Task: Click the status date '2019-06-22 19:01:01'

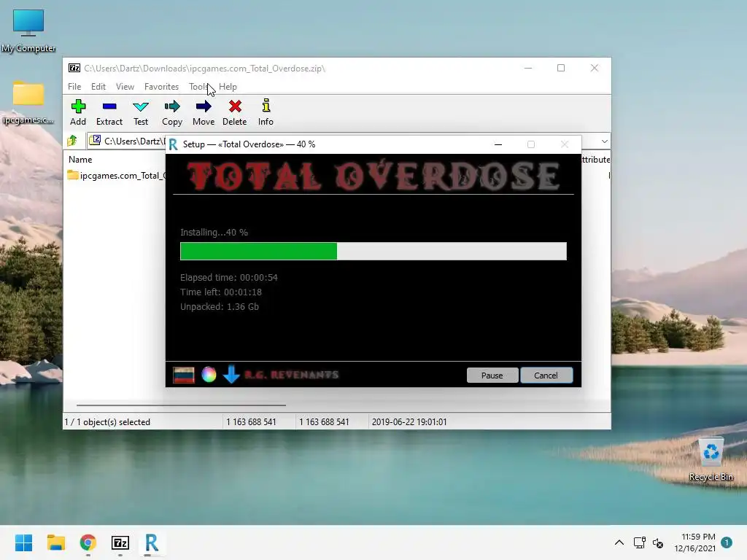Action: point(409,422)
